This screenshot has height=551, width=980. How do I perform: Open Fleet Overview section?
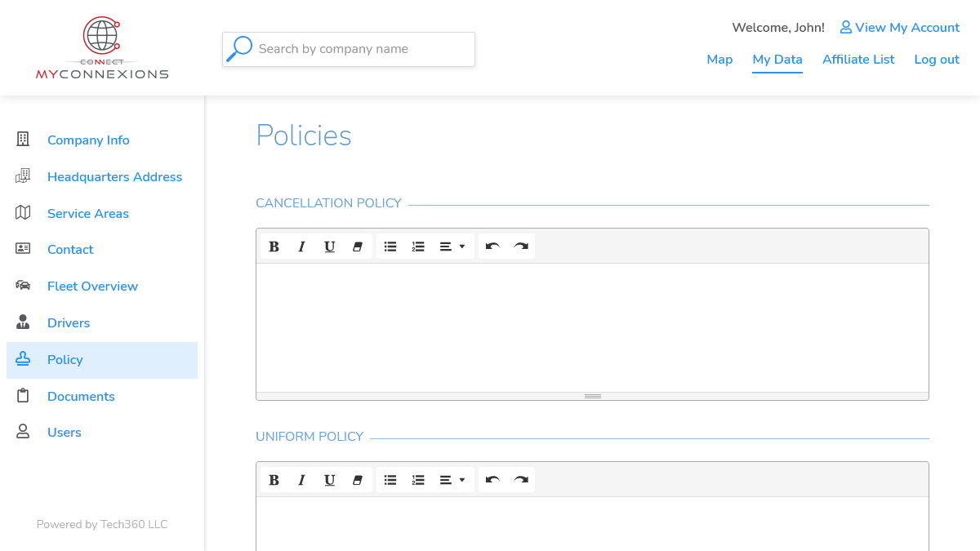tap(102, 287)
